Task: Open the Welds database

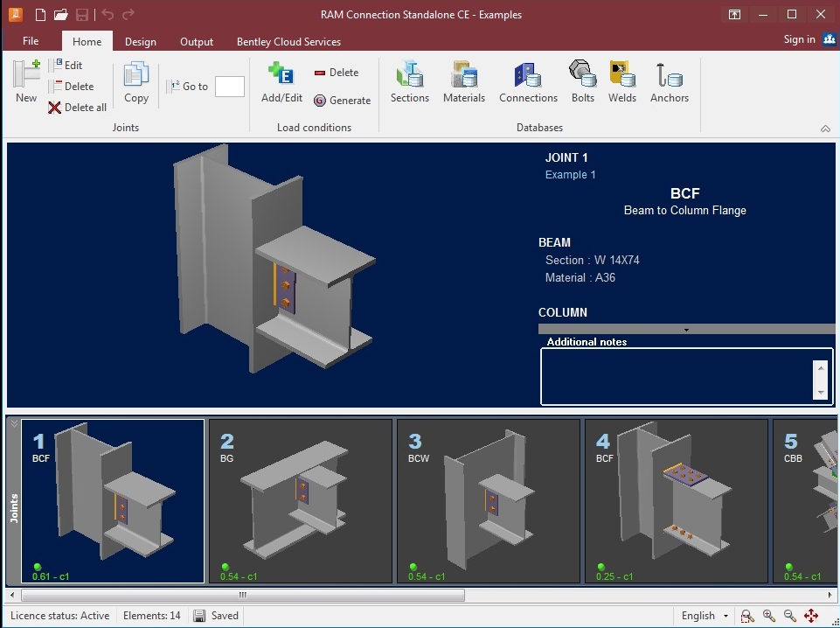Action: click(622, 81)
